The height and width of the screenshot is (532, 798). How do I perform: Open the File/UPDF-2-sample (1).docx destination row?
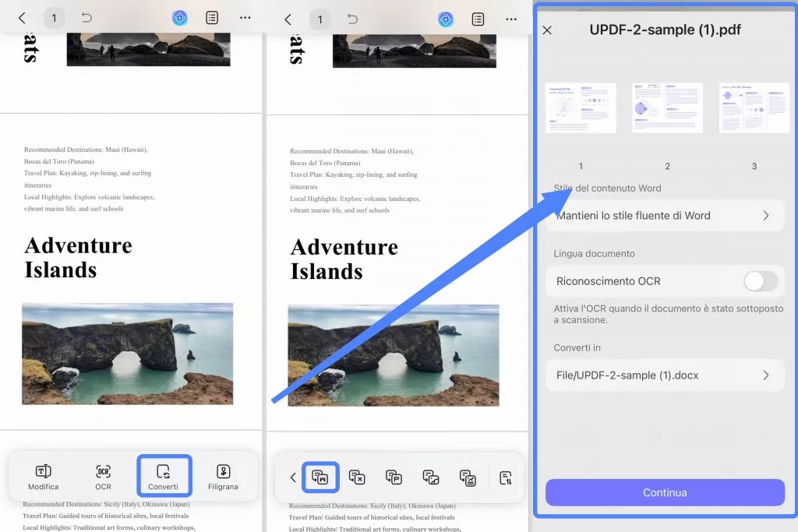click(665, 375)
